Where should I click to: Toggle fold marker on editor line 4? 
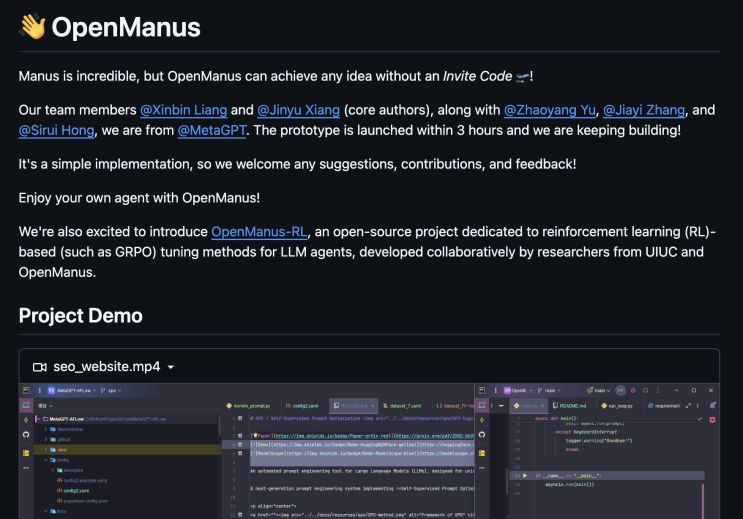pos(240,445)
